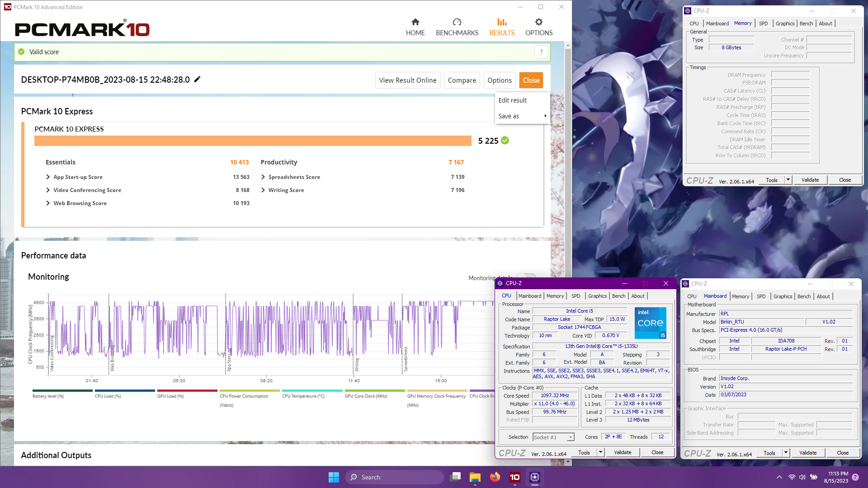Viewport: 868px width, 488px height.
Task: Click Validate in CPU-Z Memory window
Action: (810, 180)
